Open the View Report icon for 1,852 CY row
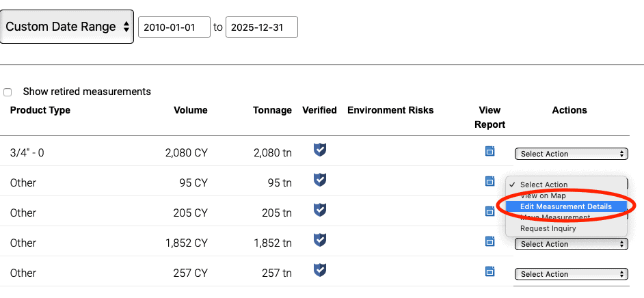The image size is (644, 298). 489,241
